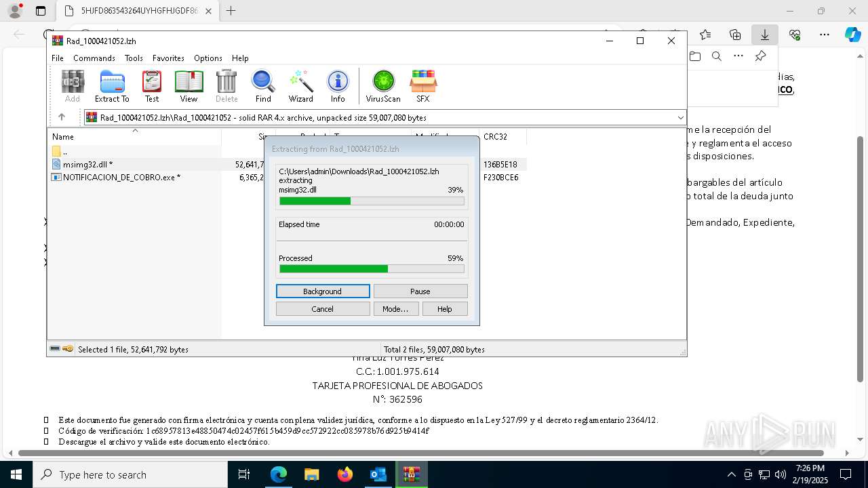Show hidden system tray icons
This screenshot has width=868, height=488.
[731, 474]
